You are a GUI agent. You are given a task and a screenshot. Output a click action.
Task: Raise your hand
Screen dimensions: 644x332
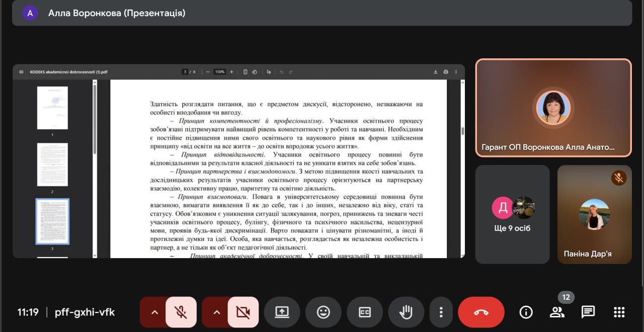point(406,312)
